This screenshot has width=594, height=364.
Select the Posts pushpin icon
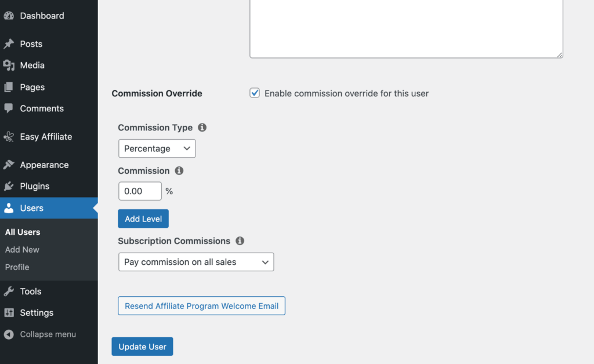click(9, 43)
